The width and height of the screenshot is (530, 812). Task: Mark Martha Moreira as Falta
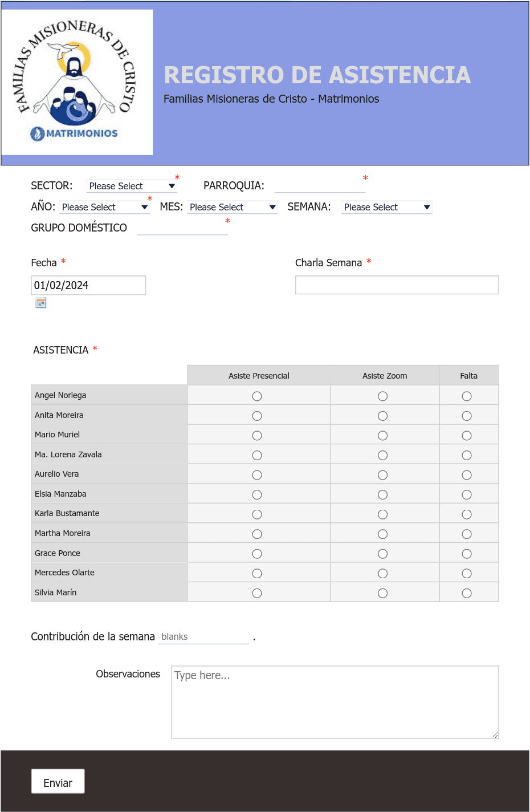pyautogui.click(x=467, y=534)
